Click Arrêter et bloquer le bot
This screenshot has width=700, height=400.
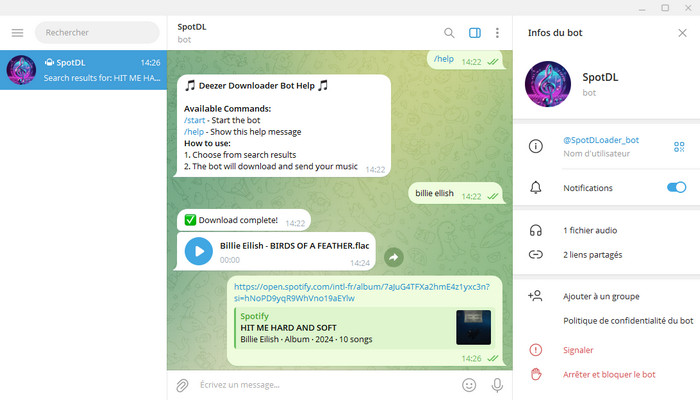click(x=609, y=374)
